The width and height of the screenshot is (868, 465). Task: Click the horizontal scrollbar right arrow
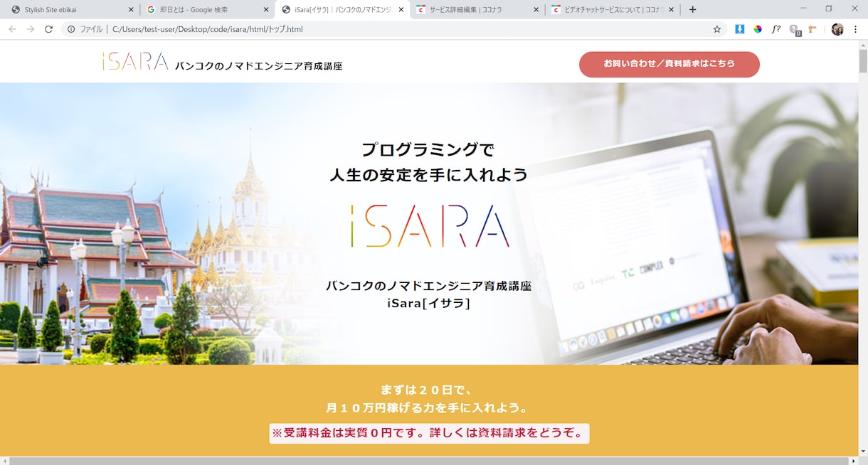(853, 461)
